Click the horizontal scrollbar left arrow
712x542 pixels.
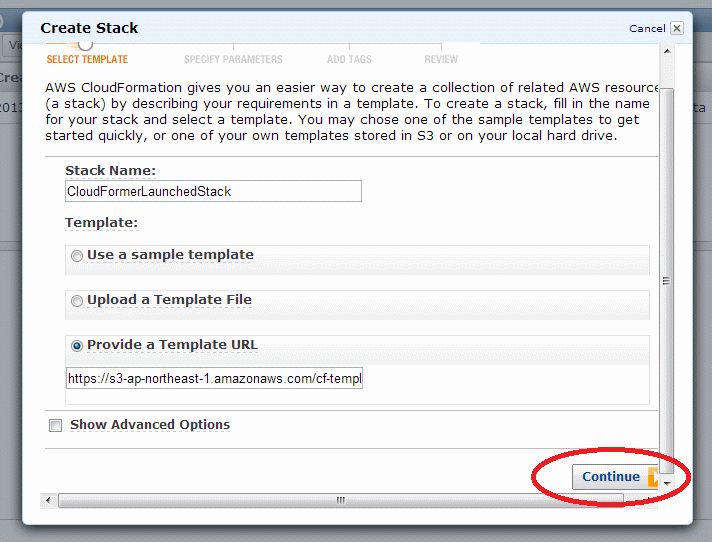point(48,501)
